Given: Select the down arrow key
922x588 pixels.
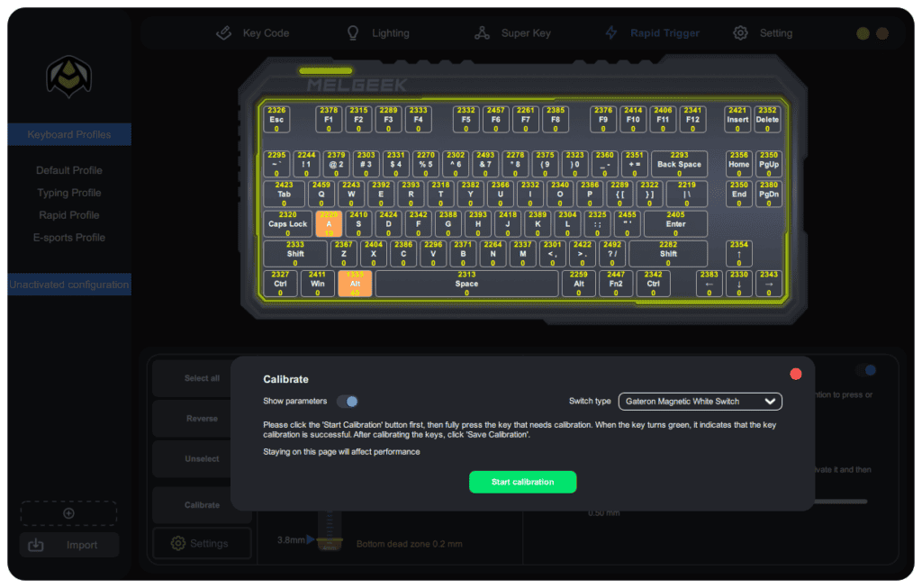Looking at the screenshot, I should click(x=739, y=284).
